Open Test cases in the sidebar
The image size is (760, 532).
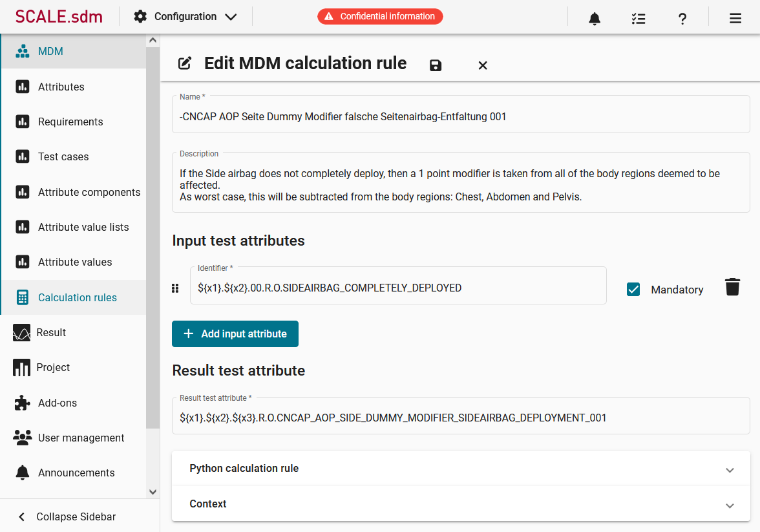(x=74, y=156)
